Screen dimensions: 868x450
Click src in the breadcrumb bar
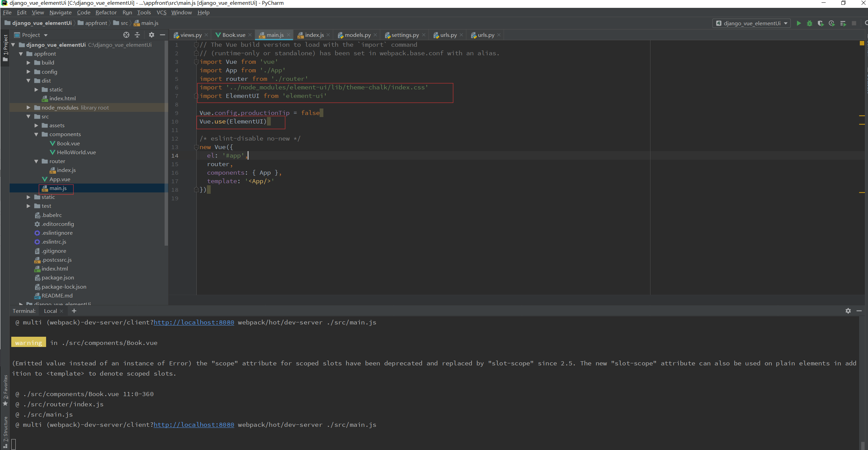click(x=124, y=23)
